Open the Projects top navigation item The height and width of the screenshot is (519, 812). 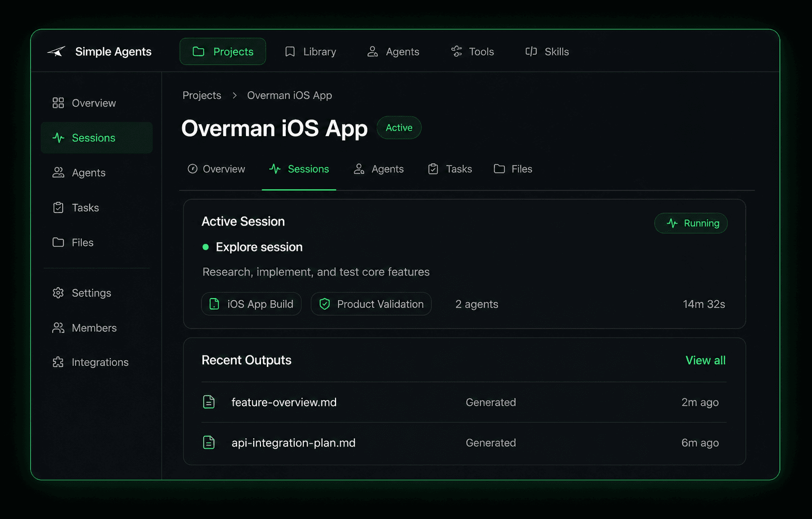coord(223,51)
